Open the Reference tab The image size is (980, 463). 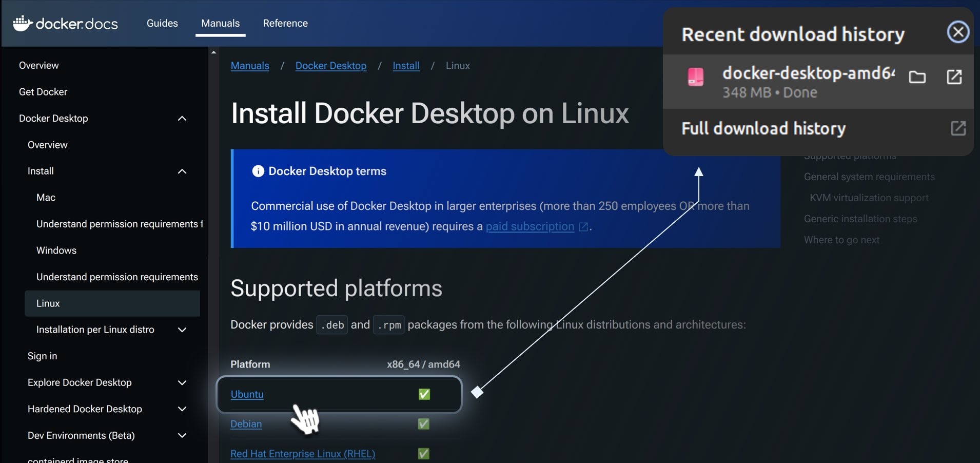pos(285,23)
